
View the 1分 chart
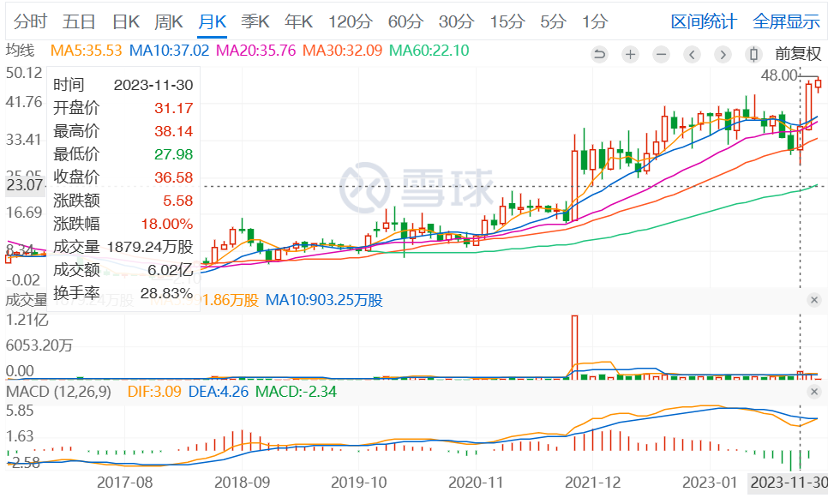595,21
